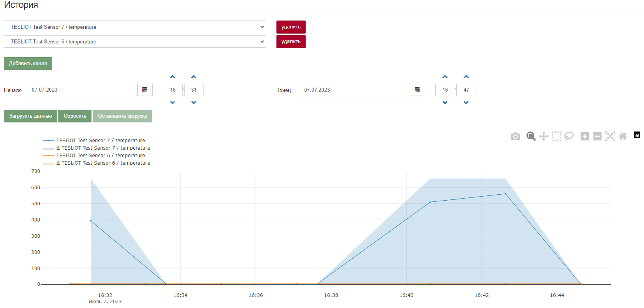
Task: Select the Pan tool in chart toolbar
Action: (x=544, y=136)
